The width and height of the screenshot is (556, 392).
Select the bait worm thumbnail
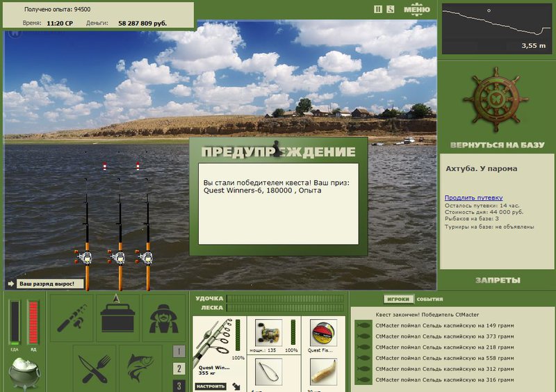point(323,371)
